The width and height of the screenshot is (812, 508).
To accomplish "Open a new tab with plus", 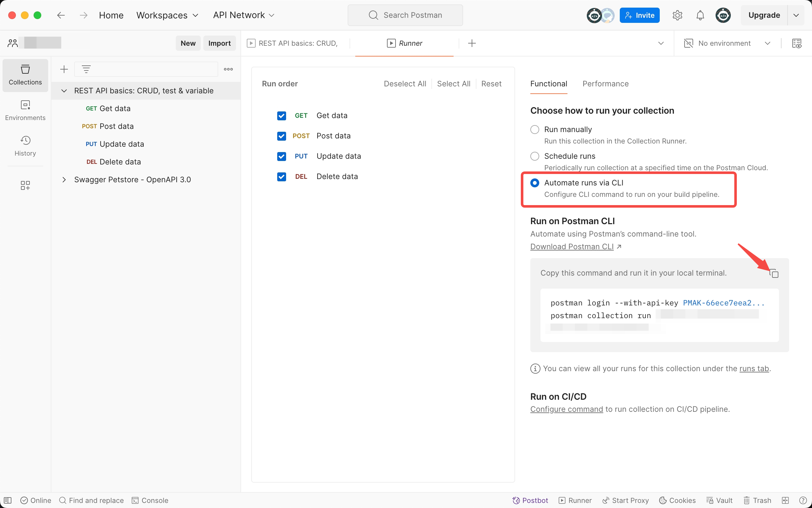I will (x=472, y=43).
